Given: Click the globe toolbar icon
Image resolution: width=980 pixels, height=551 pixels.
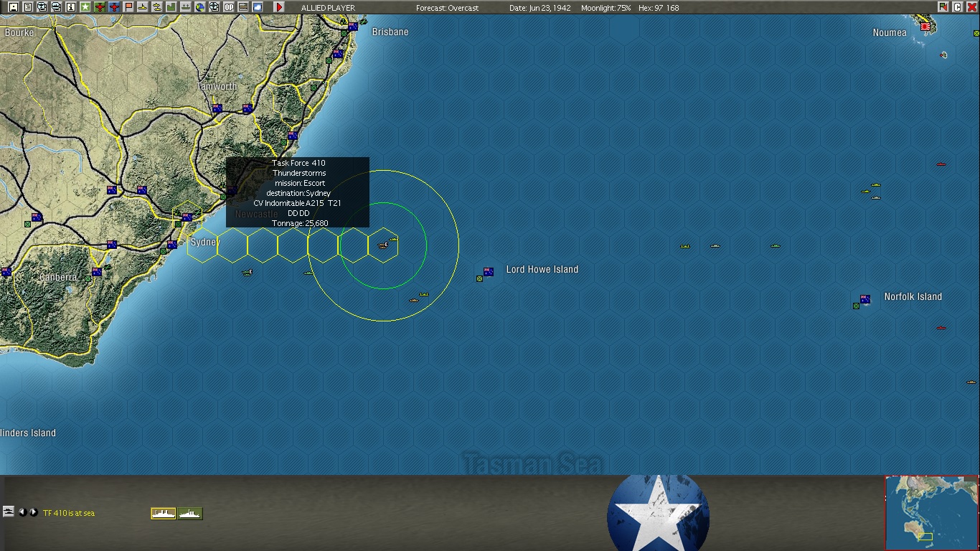Looking at the screenshot, I should coord(200,7).
